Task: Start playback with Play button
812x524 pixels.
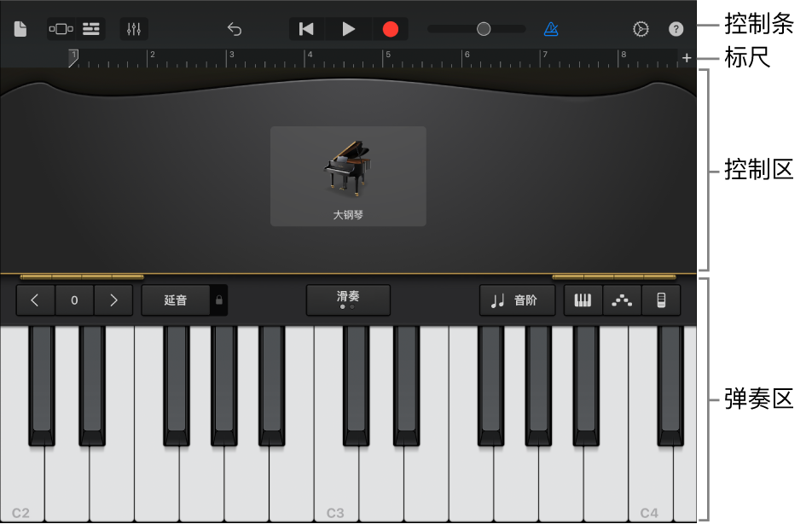Action: point(349,29)
